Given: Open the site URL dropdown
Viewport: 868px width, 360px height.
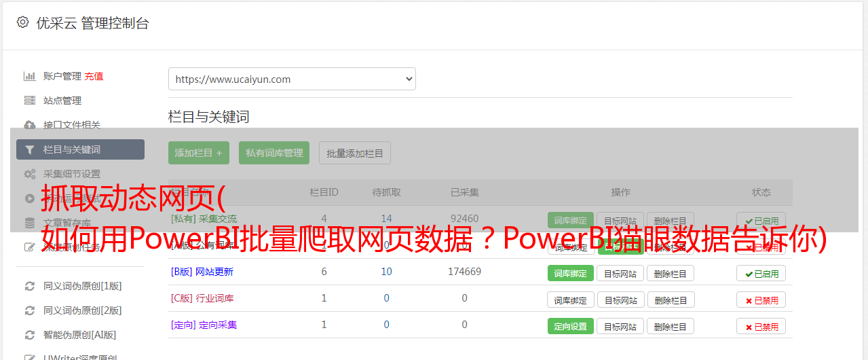Looking at the screenshot, I should click(x=292, y=79).
